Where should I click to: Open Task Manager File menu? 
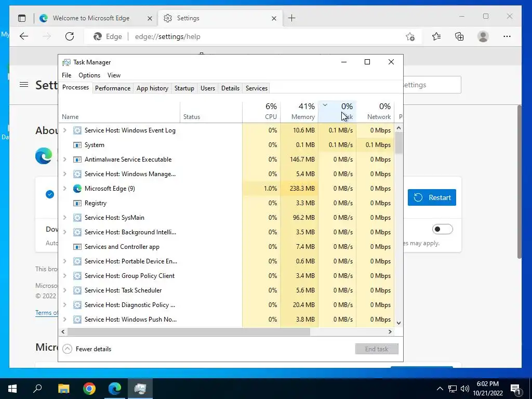pyautogui.click(x=66, y=75)
